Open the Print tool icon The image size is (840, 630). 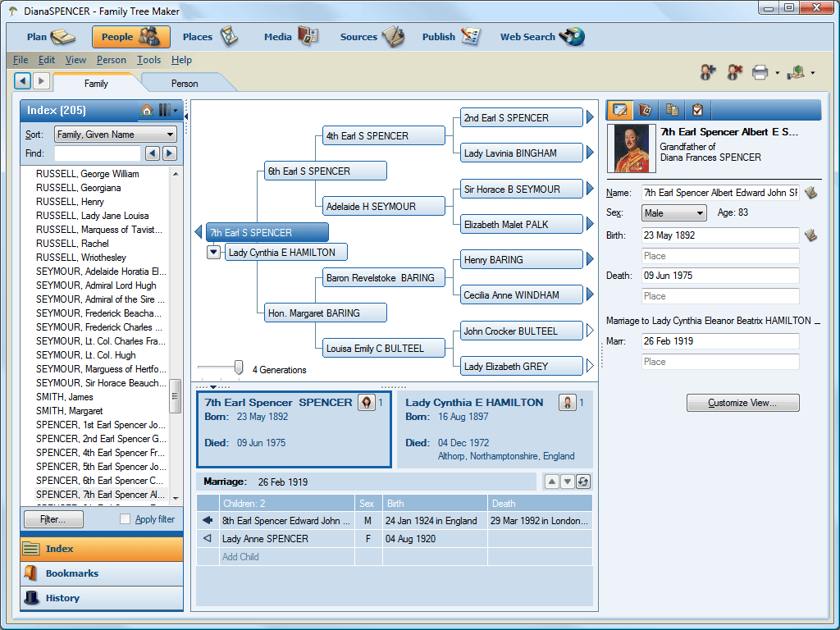point(759,72)
